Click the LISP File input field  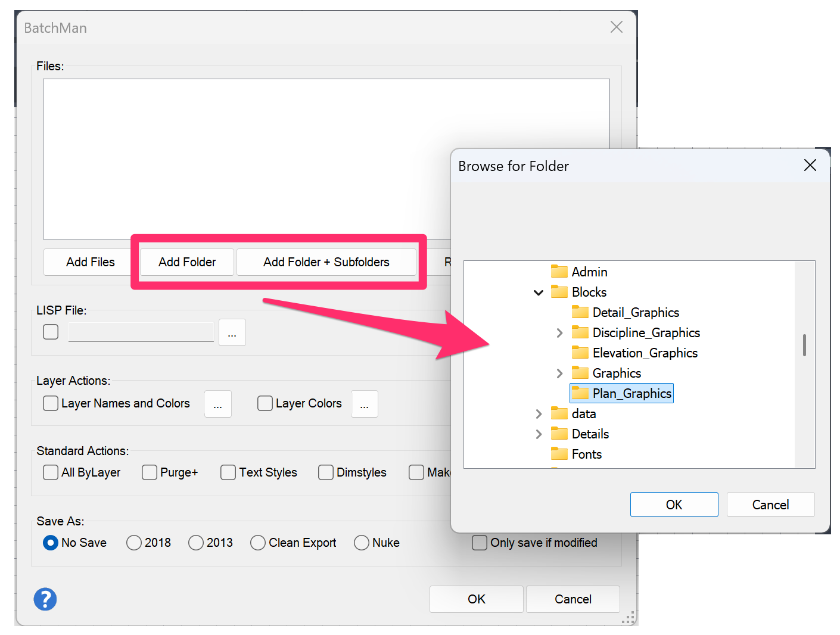pos(141,332)
